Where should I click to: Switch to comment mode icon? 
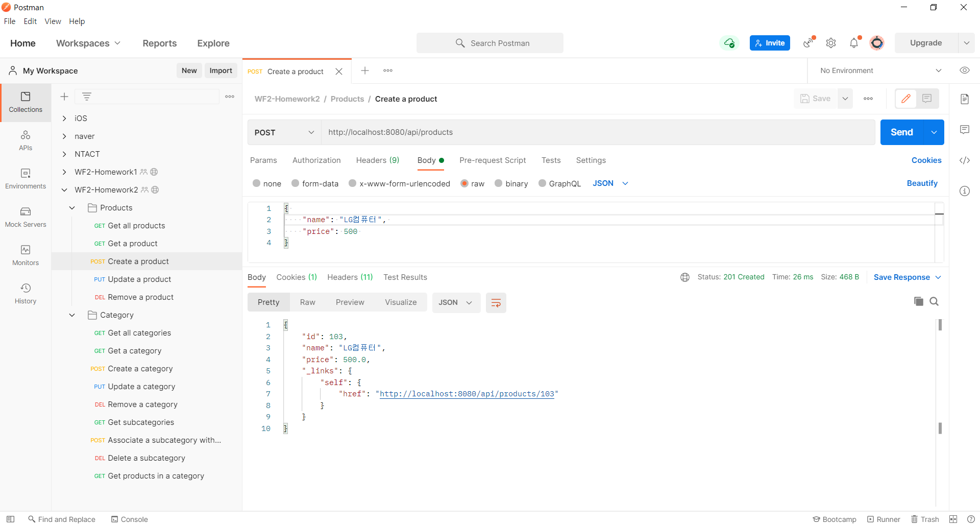click(x=927, y=99)
